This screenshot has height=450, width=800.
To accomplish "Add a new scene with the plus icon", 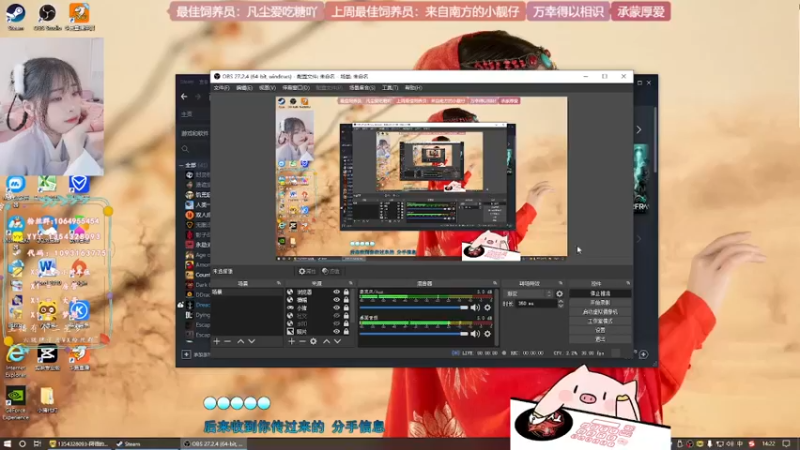I will pos(217,341).
